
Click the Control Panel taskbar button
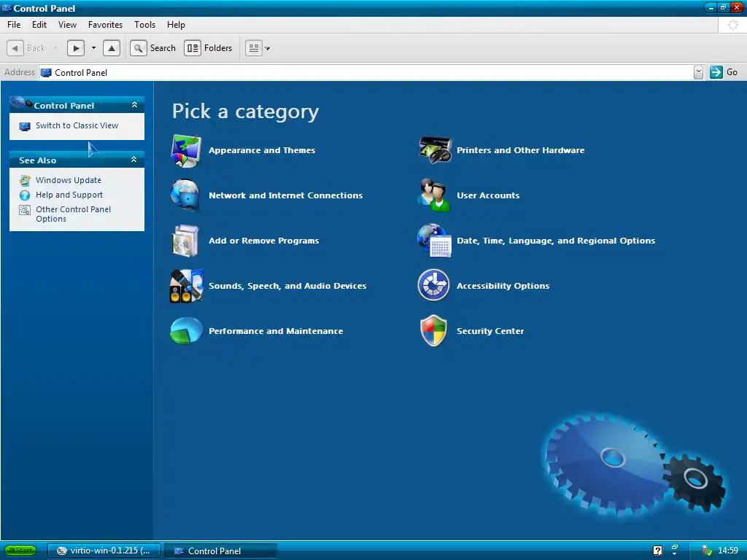(x=220, y=551)
